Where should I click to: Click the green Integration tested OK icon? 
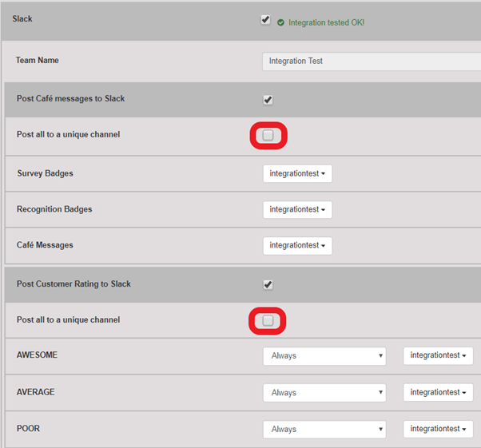click(280, 22)
